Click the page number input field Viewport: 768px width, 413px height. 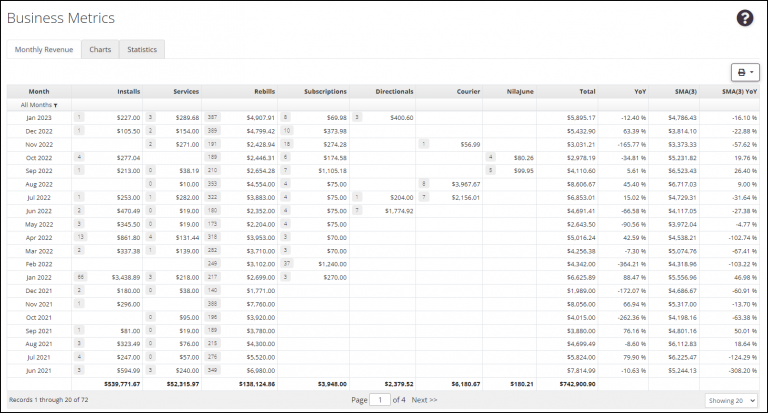(x=380, y=399)
